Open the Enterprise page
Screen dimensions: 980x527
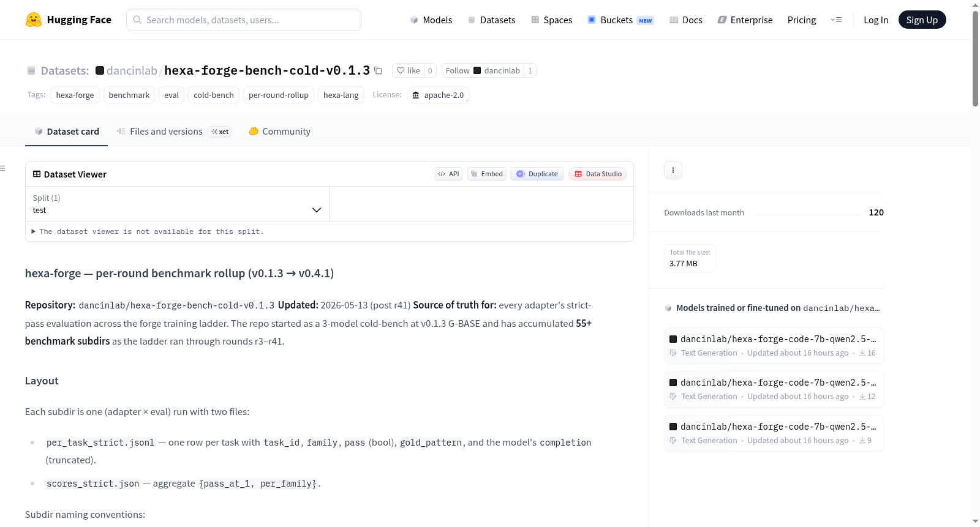tap(745, 20)
